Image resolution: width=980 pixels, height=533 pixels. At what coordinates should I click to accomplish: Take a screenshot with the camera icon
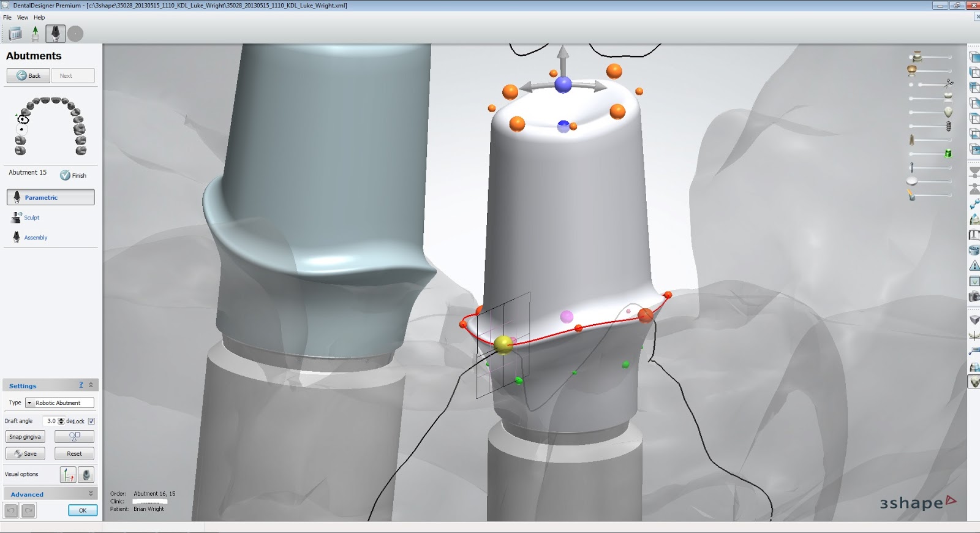tap(974, 297)
